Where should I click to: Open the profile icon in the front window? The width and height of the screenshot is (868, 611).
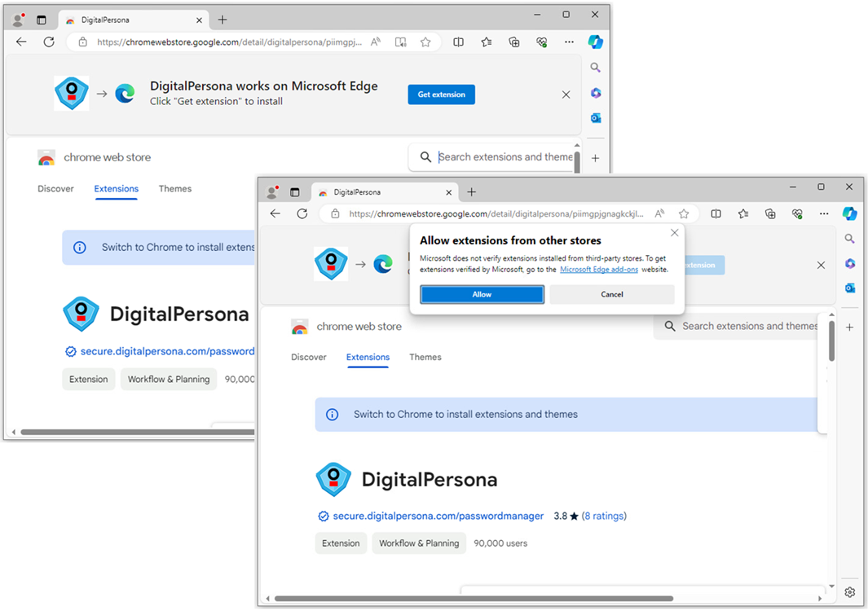[272, 192]
